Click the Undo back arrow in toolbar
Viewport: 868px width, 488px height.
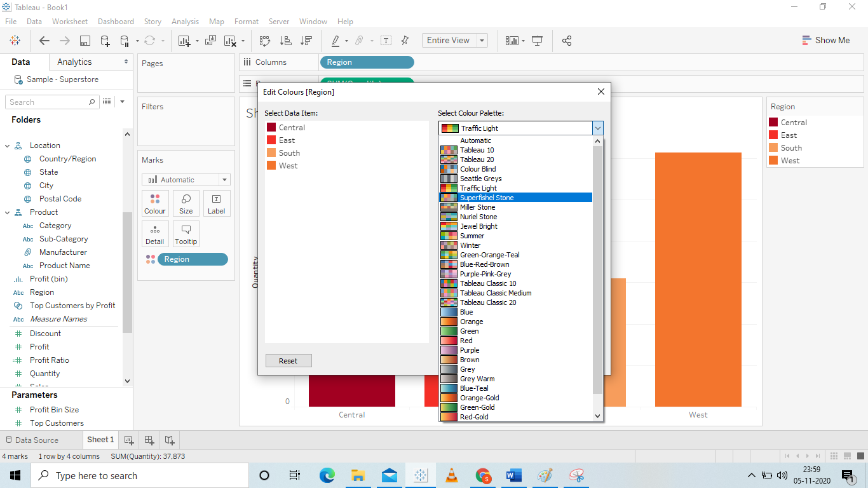(44, 41)
